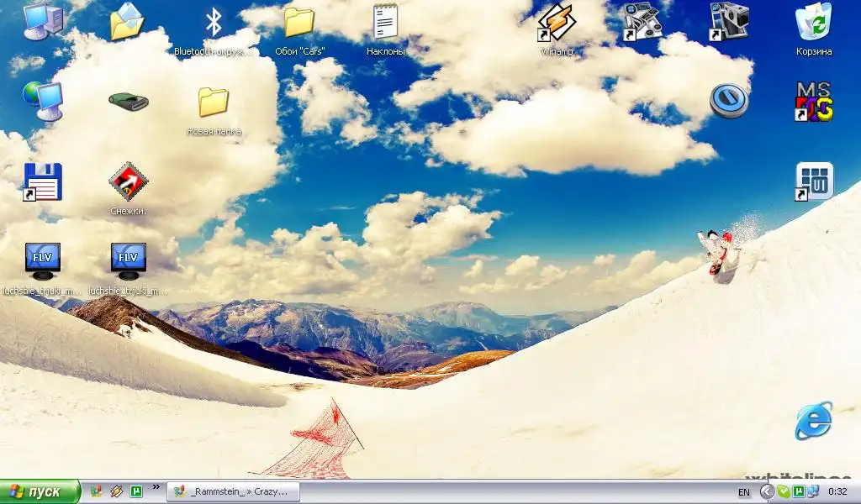This screenshot has height=504, width=861.
Task: Select the Winamp desktop shortcut
Action: 556,24
